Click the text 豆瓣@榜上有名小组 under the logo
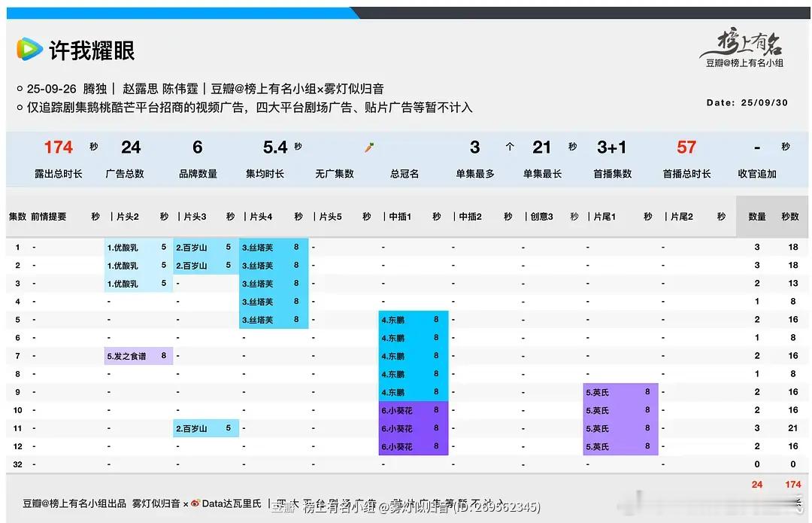Screen dimensions: 812x523 point(744,63)
